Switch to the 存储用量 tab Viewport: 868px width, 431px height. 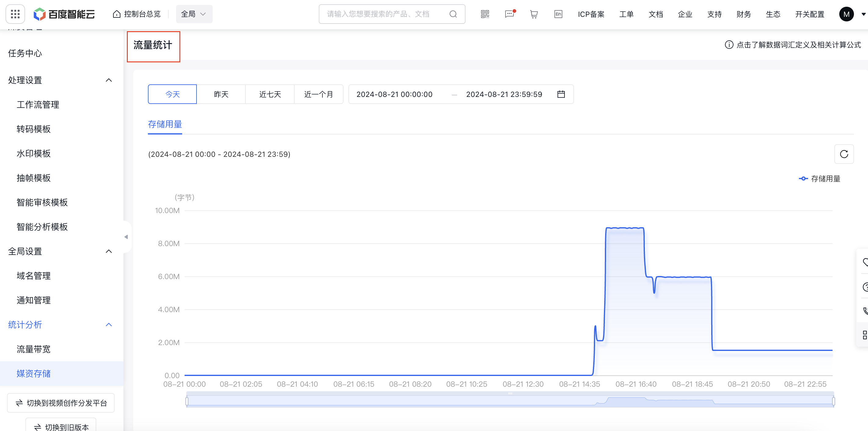pos(165,124)
